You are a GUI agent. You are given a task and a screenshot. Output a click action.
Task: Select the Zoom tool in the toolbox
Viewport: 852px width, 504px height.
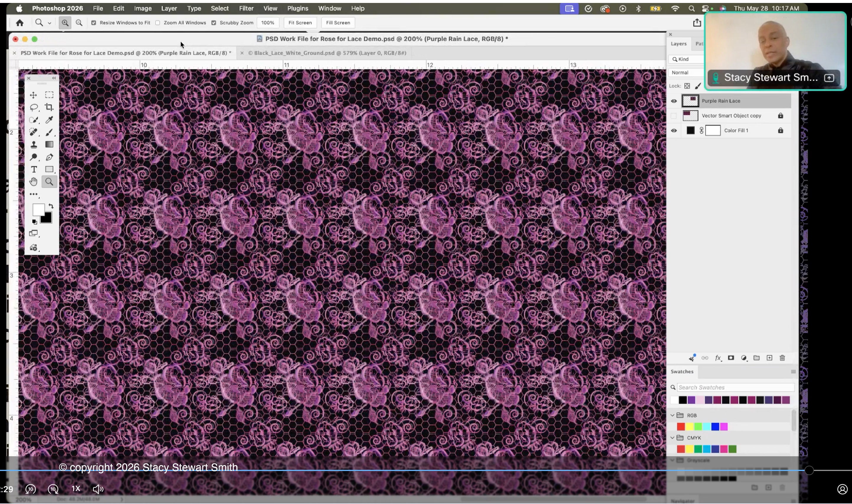49,182
